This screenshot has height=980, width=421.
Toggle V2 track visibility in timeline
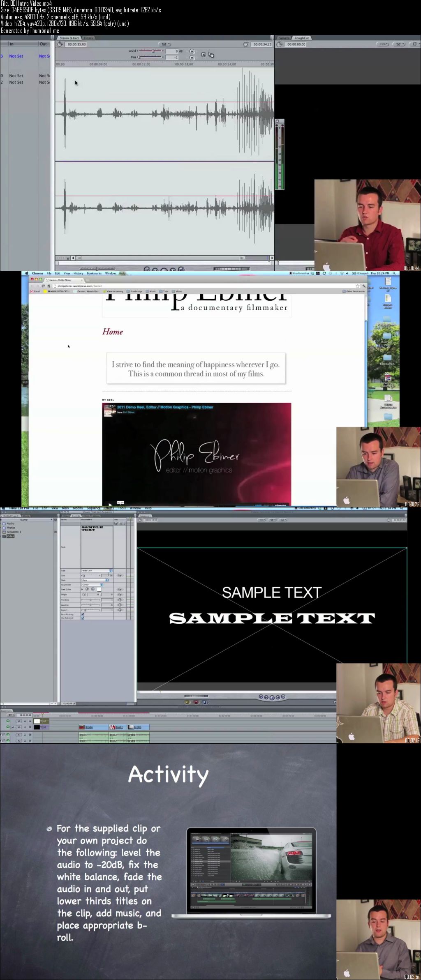click(8, 721)
